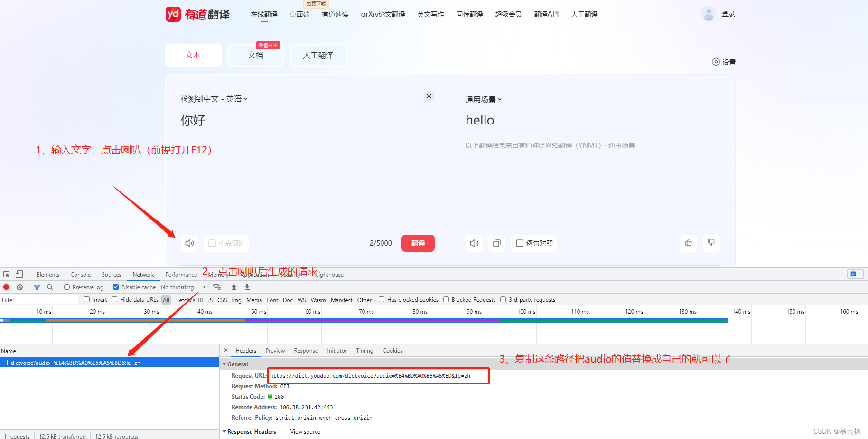The image size is (868, 439).
Task: Click View source link
Action: click(x=305, y=432)
